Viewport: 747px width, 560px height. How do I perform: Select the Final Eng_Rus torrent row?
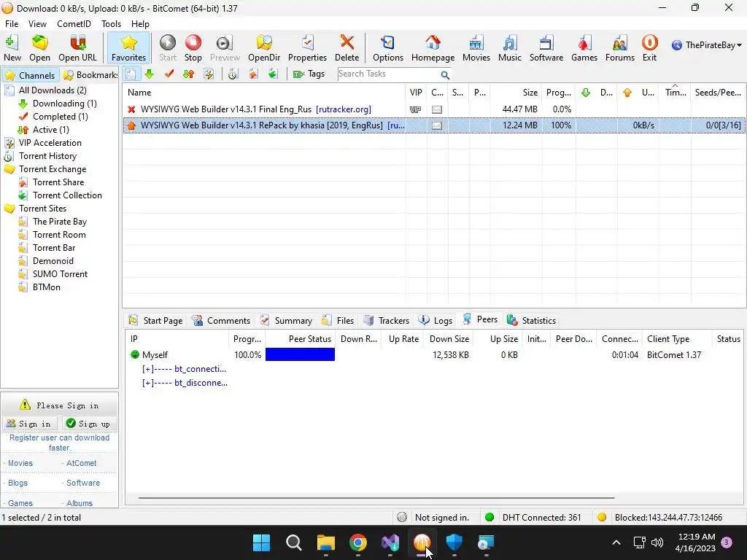434,109
